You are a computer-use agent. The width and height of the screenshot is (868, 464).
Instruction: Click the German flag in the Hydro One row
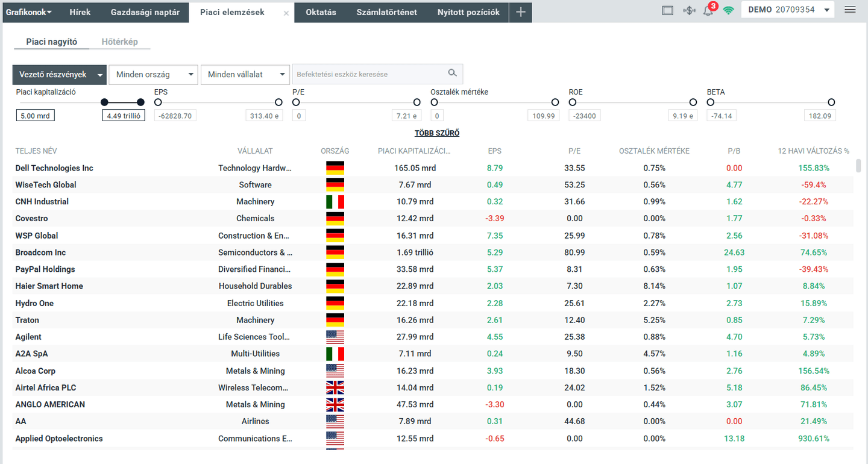tap(335, 303)
